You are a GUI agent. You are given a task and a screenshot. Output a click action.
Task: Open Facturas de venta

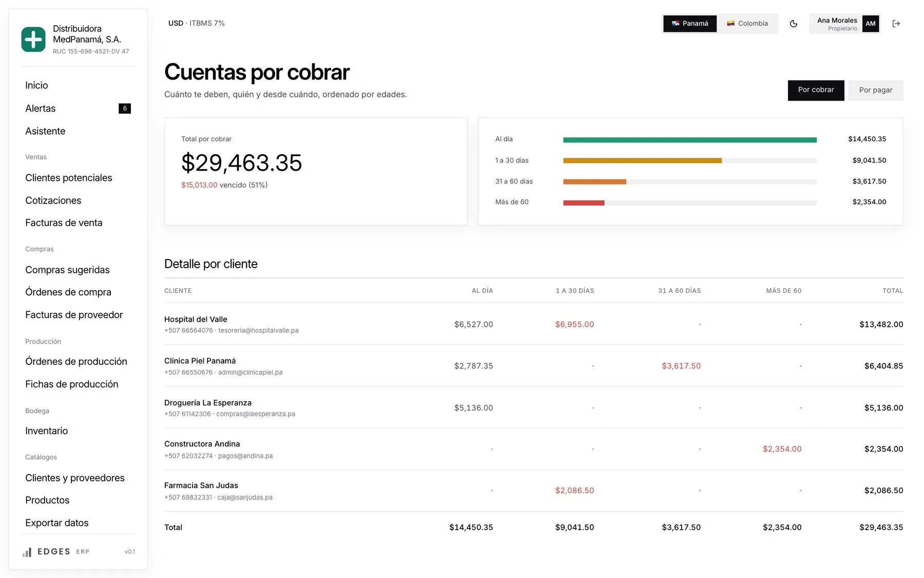point(64,222)
